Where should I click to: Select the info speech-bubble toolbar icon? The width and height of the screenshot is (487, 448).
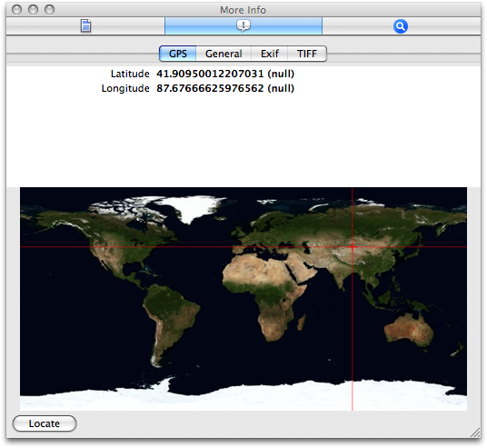(x=243, y=25)
